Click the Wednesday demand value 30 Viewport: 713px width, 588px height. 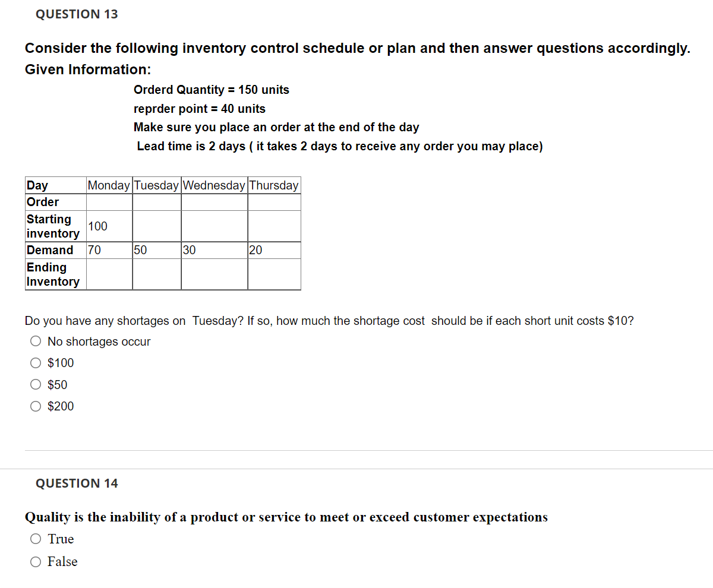pos(188,250)
